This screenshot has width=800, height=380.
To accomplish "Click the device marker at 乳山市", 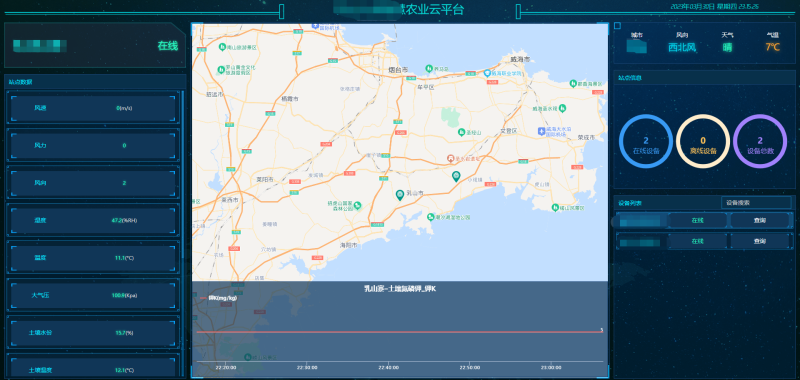I will click(x=401, y=194).
